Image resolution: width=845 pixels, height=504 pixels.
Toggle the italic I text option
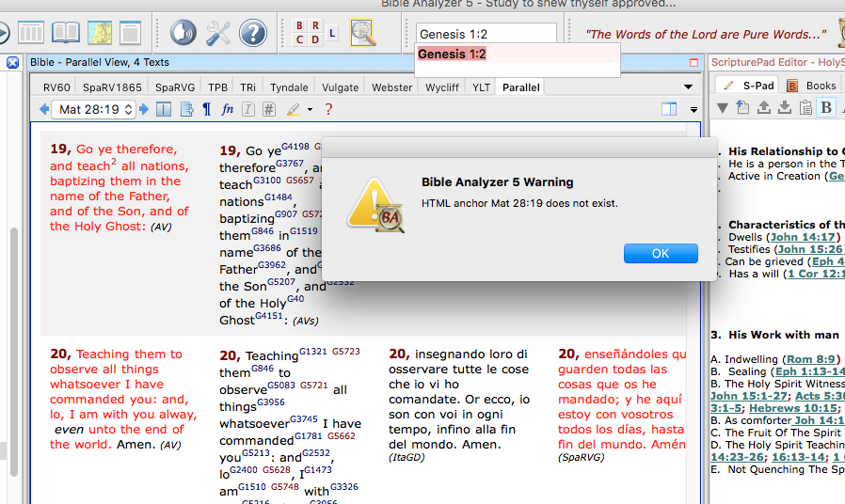[x=247, y=109]
